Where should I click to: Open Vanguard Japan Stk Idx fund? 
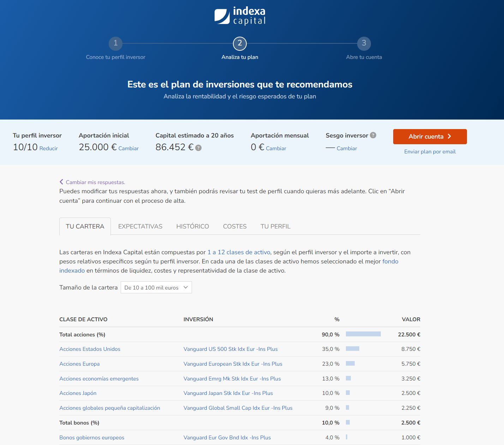coord(228,393)
